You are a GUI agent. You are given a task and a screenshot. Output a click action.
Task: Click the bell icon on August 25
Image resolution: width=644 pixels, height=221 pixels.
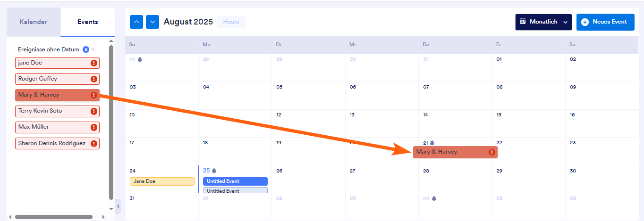click(x=214, y=171)
